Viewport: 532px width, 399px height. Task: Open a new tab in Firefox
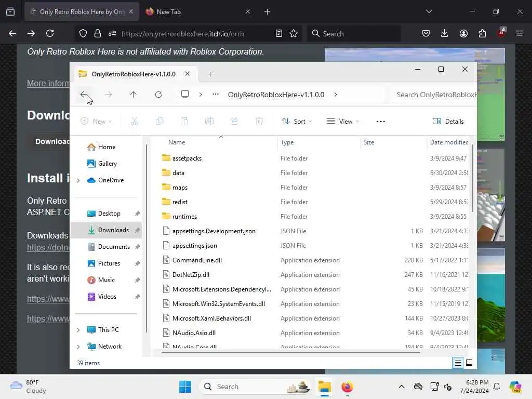point(267,12)
